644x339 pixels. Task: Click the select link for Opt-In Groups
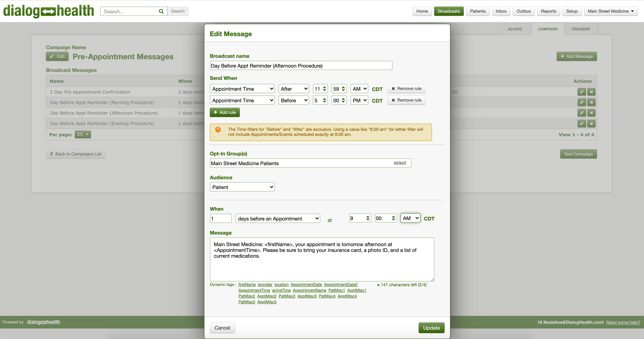coord(399,163)
